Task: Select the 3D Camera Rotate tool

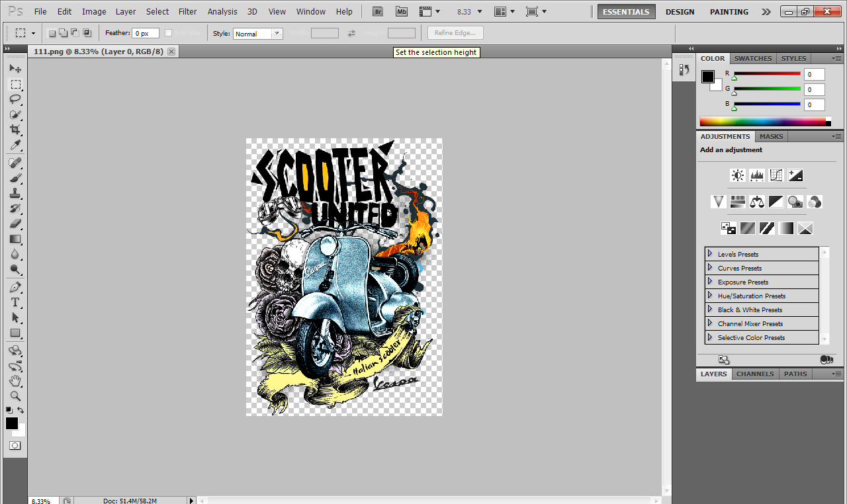Action: point(15,366)
